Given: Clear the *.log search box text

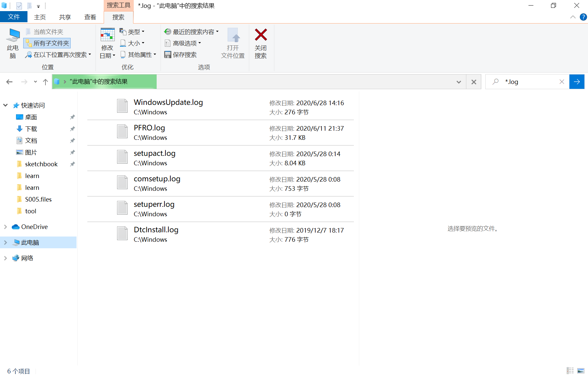Looking at the screenshot, I should pyautogui.click(x=562, y=82).
